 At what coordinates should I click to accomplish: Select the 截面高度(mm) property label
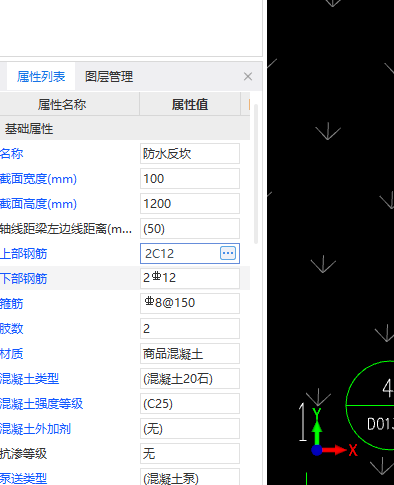click(38, 204)
